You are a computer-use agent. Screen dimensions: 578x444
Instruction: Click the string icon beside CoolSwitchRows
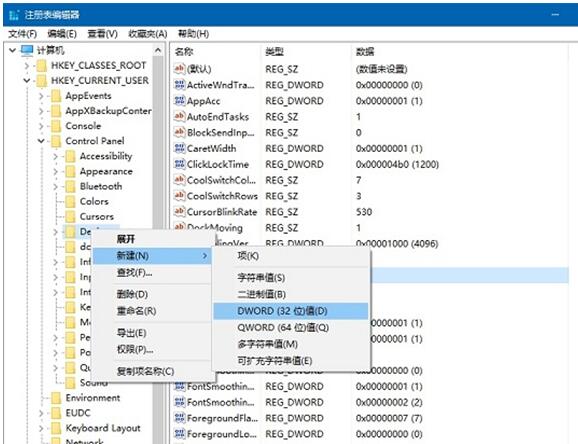(180, 196)
